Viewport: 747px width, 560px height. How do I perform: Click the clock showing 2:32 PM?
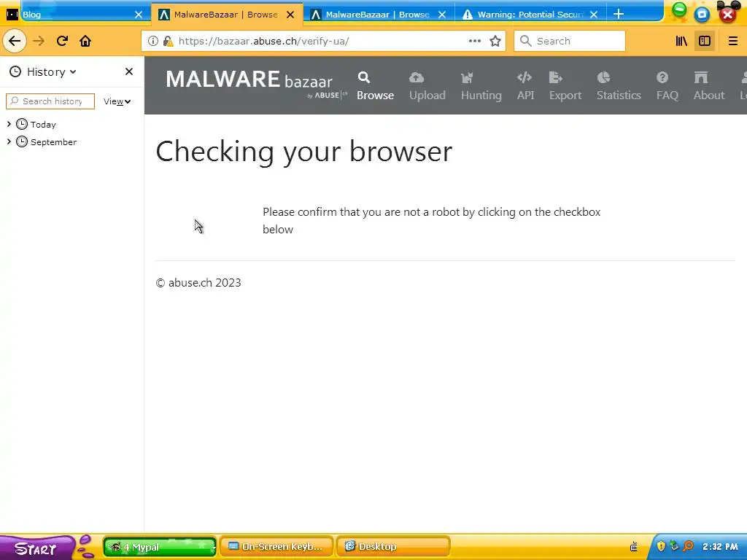720,547
